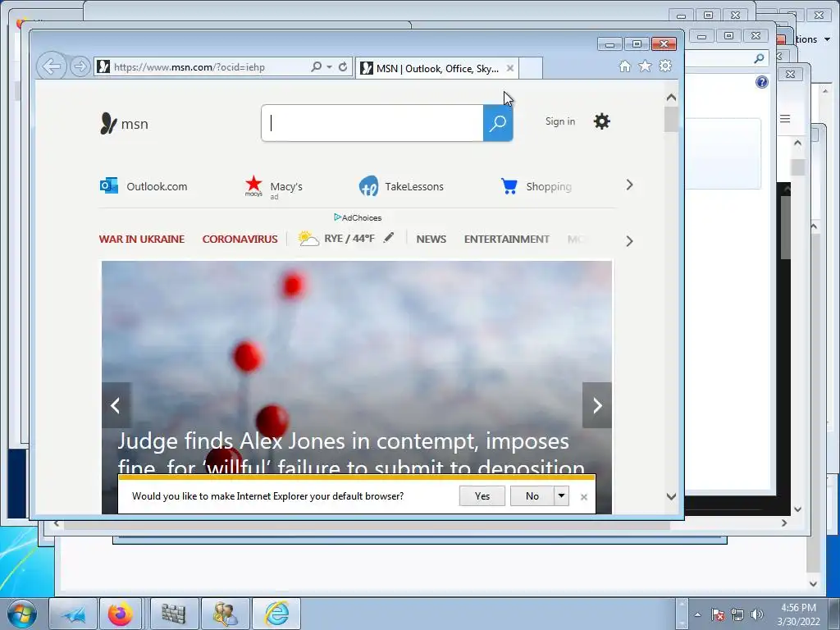This screenshot has height=630, width=840.
Task: Open the CORONAVIRUS section
Action: (x=240, y=239)
